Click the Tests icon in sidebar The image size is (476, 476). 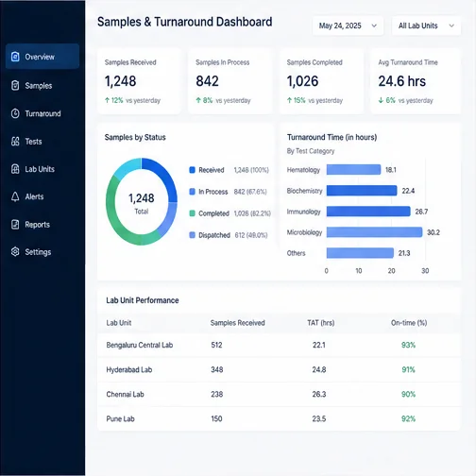click(15, 142)
